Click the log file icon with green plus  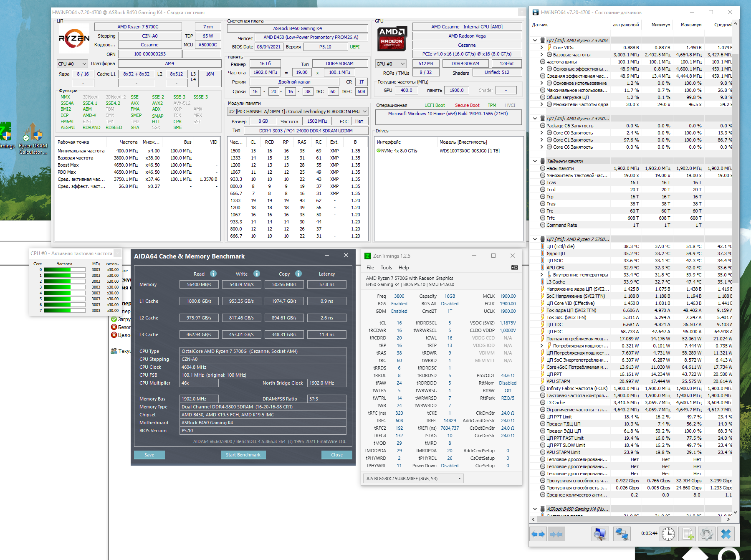click(x=687, y=534)
